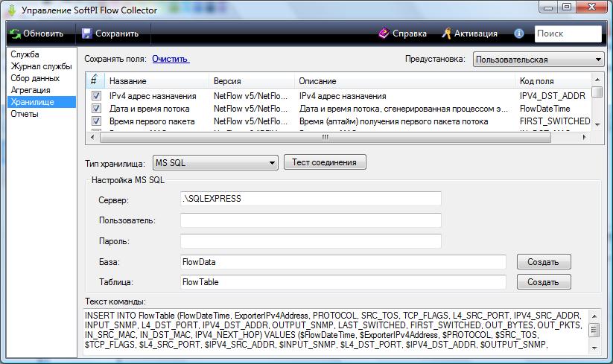Click the Очистить link

[171, 59]
